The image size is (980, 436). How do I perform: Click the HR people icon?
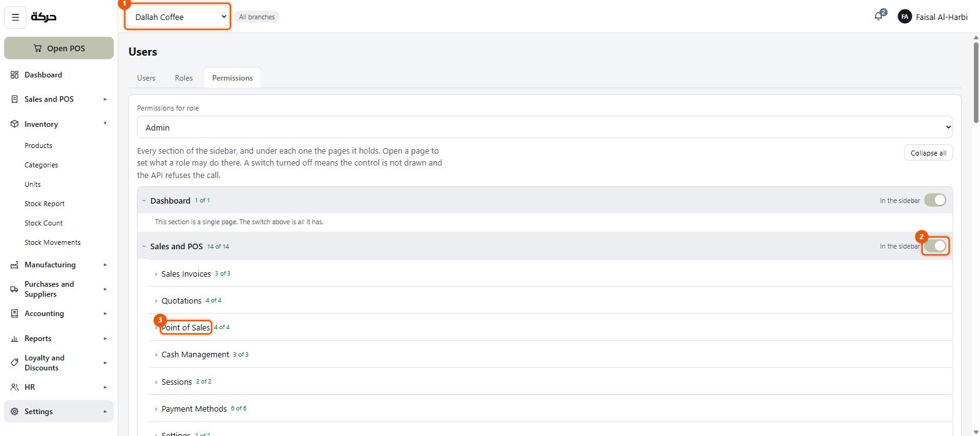tap(14, 387)
